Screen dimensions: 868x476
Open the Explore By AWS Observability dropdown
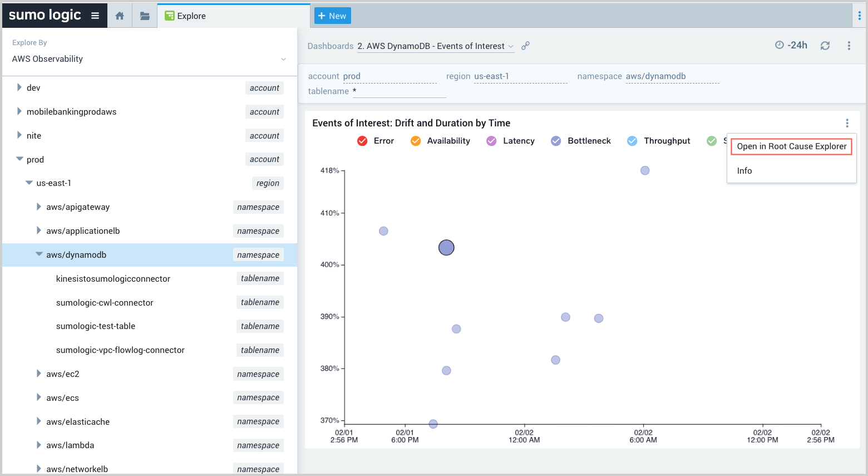149,59
